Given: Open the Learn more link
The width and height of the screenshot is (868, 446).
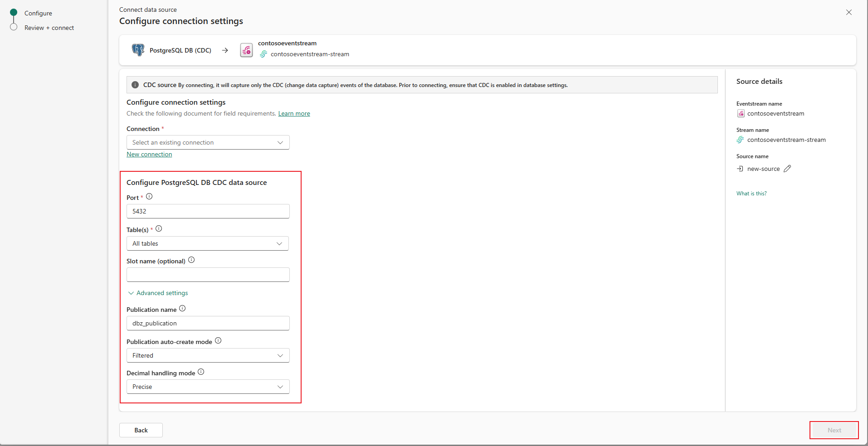Looking at the screenshot, I should click(293, 113).
